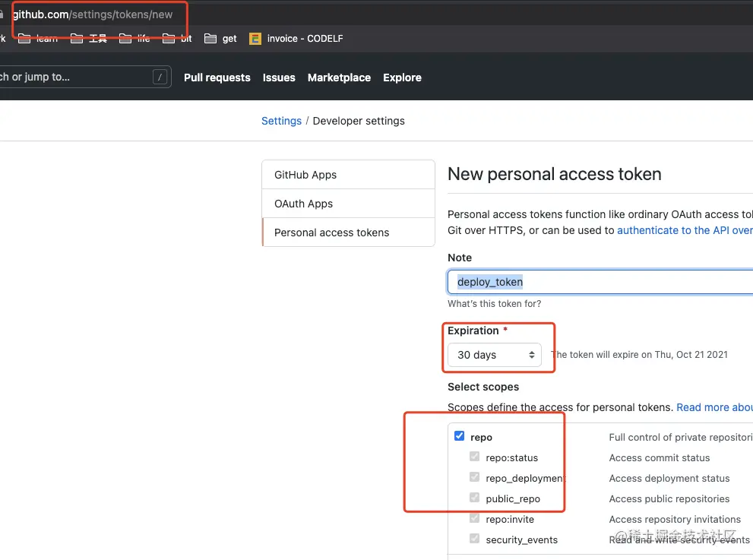This screenshot has height=560, width=753.
Task: Open the authenticate to the API link
Action: [x=684, y=230]
